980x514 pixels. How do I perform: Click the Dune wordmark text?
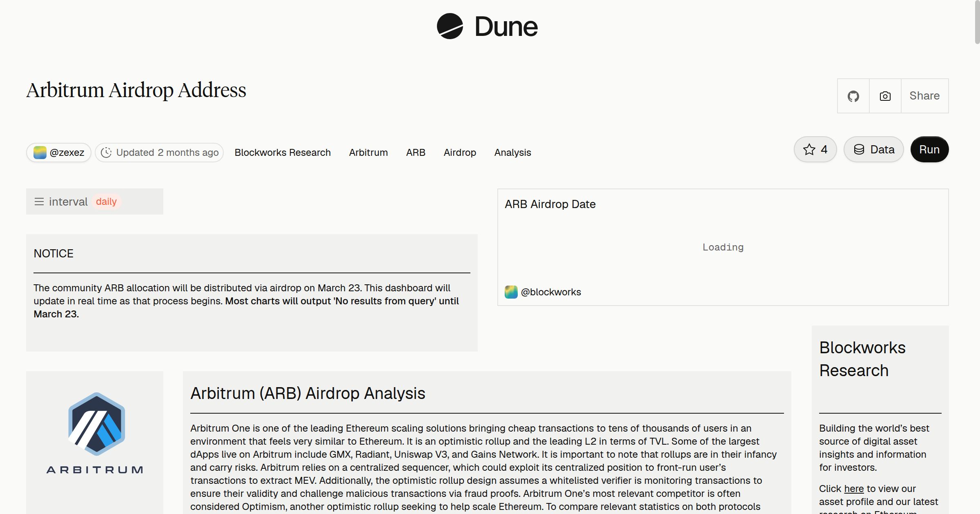506,27
